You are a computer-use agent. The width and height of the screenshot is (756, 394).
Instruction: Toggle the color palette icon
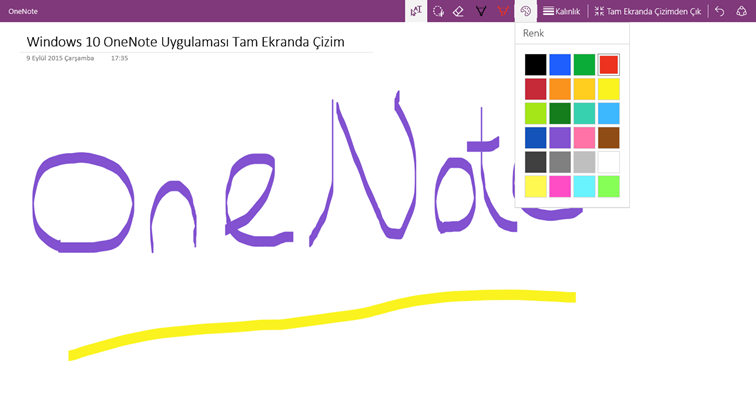526,11
